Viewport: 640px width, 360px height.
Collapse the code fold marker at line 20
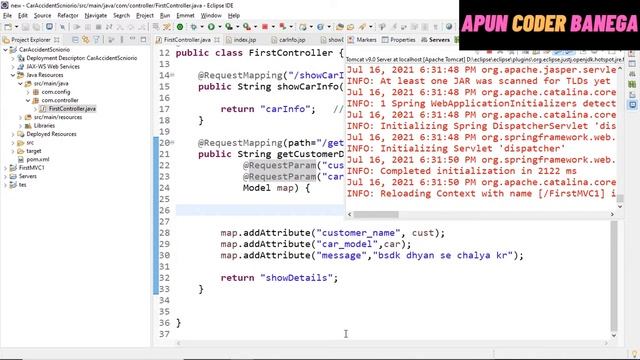click(x=173, y=142)
